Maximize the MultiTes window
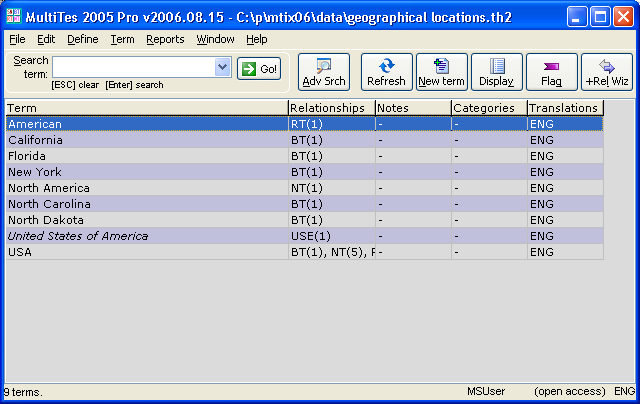 tap(600, 17)
